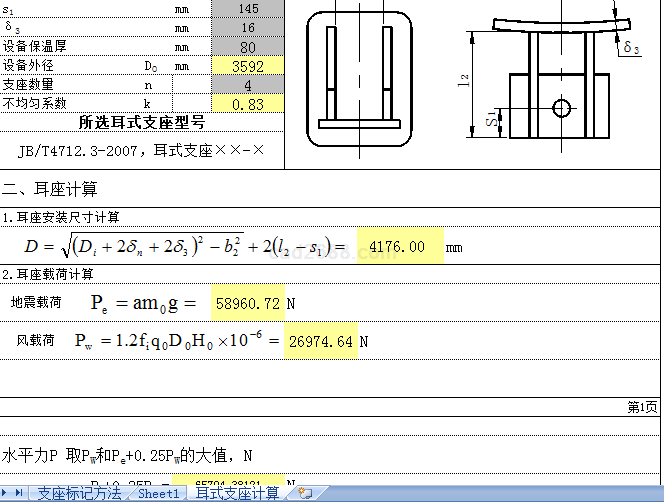Click the insert new worksheet icon
Image resolution: width=664 pixels, height=503 pixels.
coord(304,493)
